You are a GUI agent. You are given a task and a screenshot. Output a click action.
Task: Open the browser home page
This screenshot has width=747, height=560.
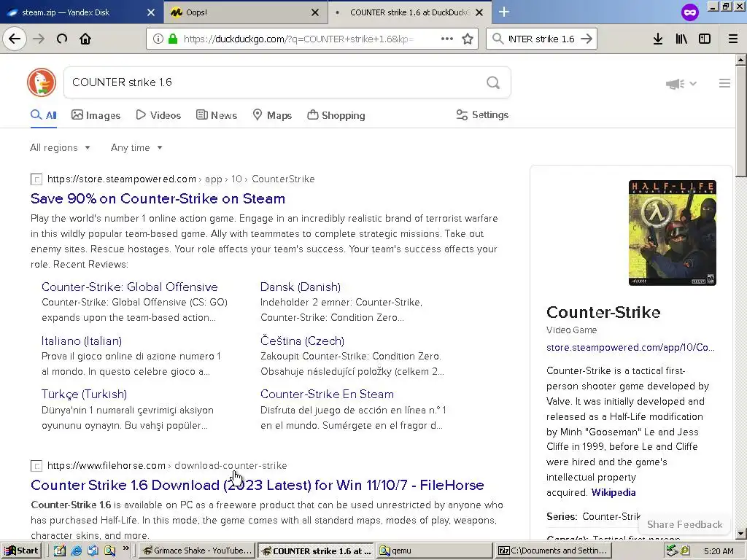(85, 39)
